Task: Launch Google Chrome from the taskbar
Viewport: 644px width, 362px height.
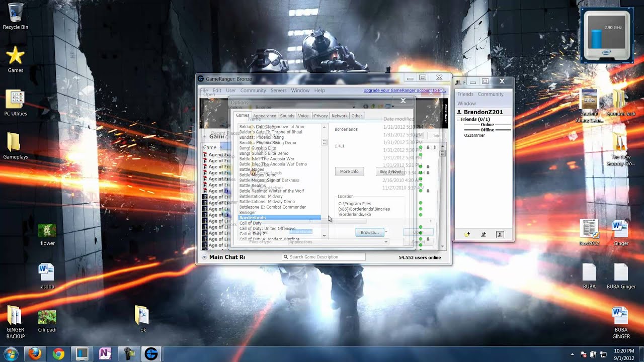Action: [58, 354]
